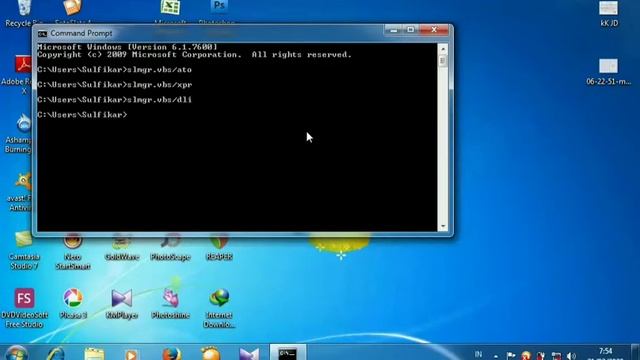Select the avast! Antivirus desktop icon
640x360 pixels.
(20, 192)
